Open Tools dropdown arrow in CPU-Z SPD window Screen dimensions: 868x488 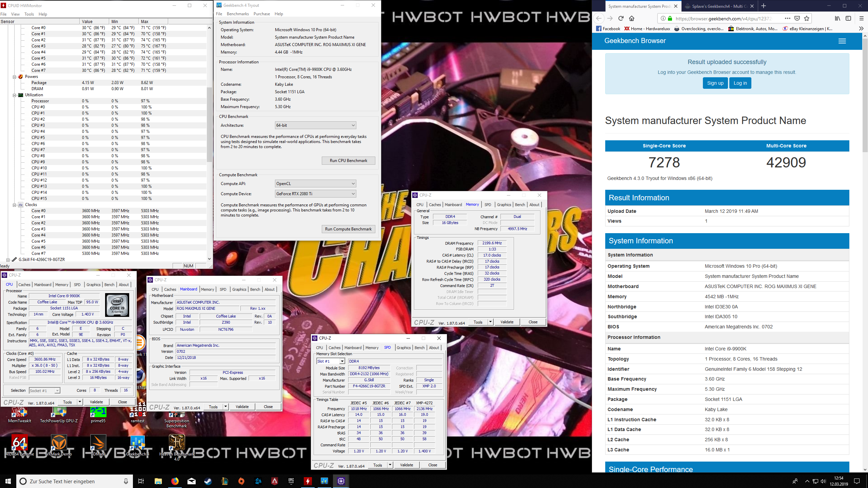point(390,465)
